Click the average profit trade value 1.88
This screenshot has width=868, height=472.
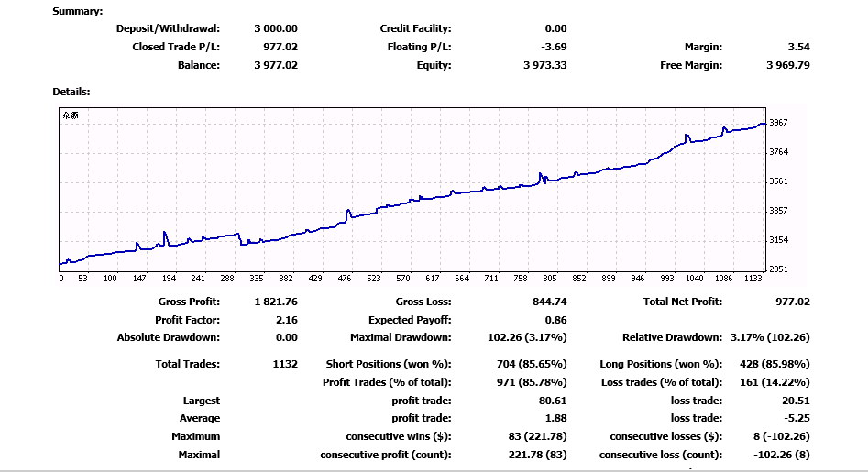tap(555, 418)
